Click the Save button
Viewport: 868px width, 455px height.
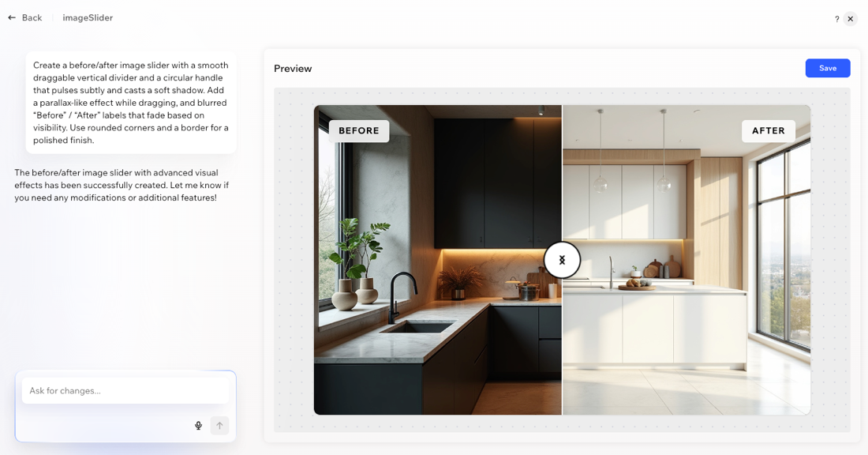click(827, 68)
